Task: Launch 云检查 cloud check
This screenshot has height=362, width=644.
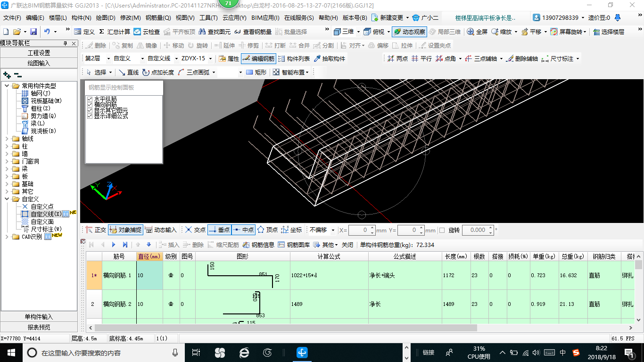Action: pyautogui.click(x=147, y=32)
